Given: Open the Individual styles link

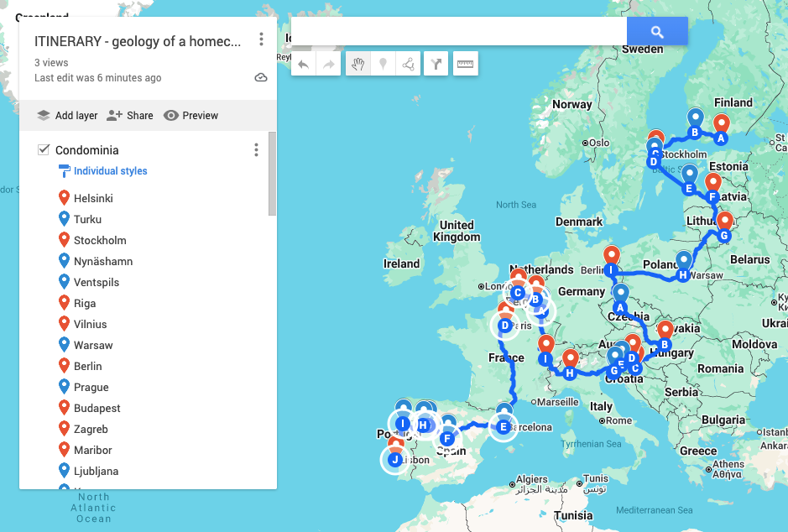Looking at the screenshot, I should click(x=111, y=171).
